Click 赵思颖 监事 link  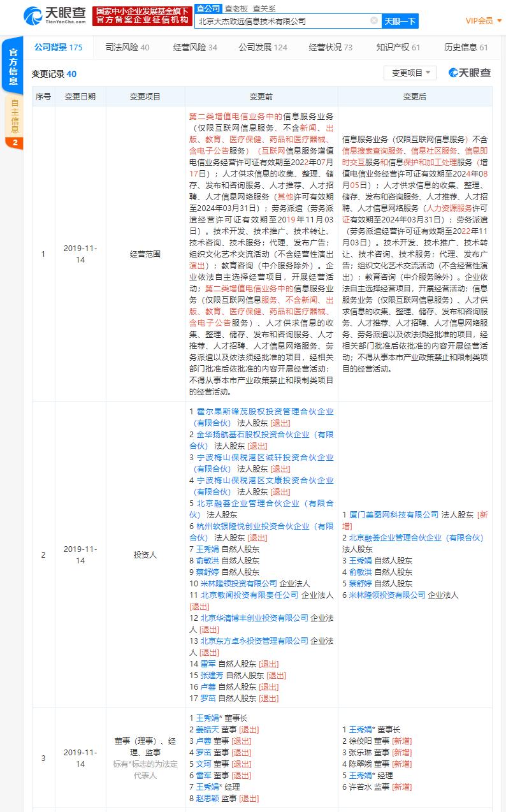[208, 798]
